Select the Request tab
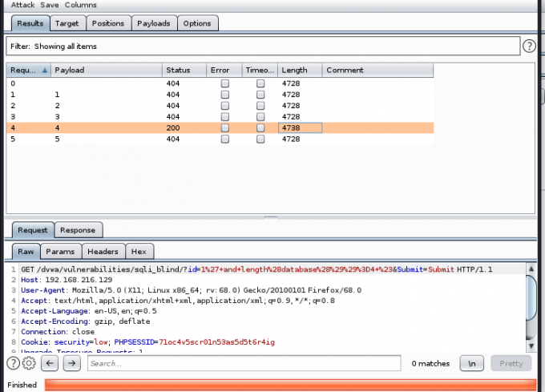545x392 pixels. click(33, 230)
